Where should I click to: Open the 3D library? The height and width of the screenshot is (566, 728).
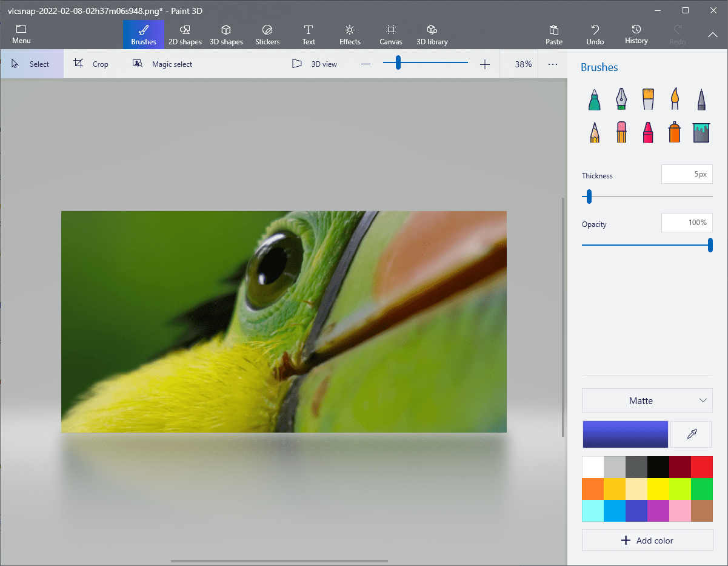[x=432, y=35]
